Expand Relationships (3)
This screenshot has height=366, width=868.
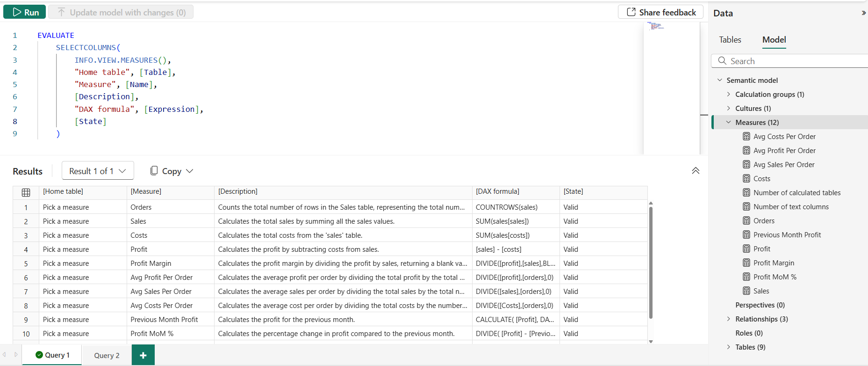pos(728,319)
